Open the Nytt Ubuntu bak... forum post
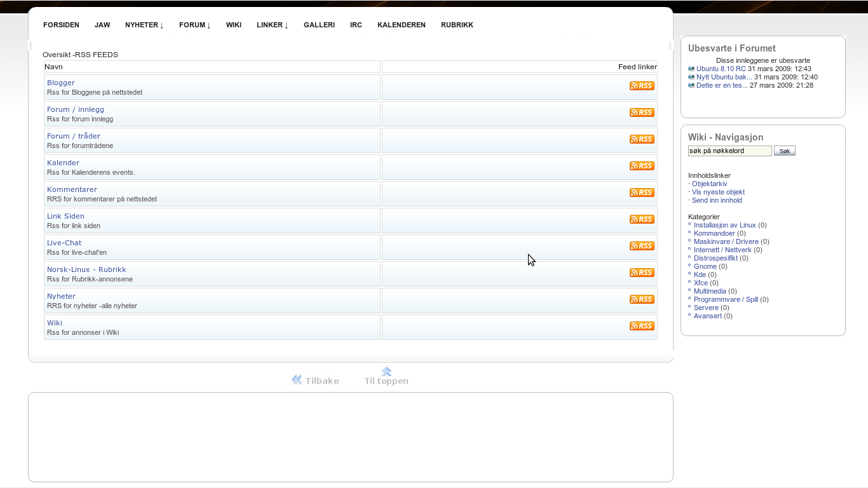This screenshot has width=868, height=488. click(724, 77)
